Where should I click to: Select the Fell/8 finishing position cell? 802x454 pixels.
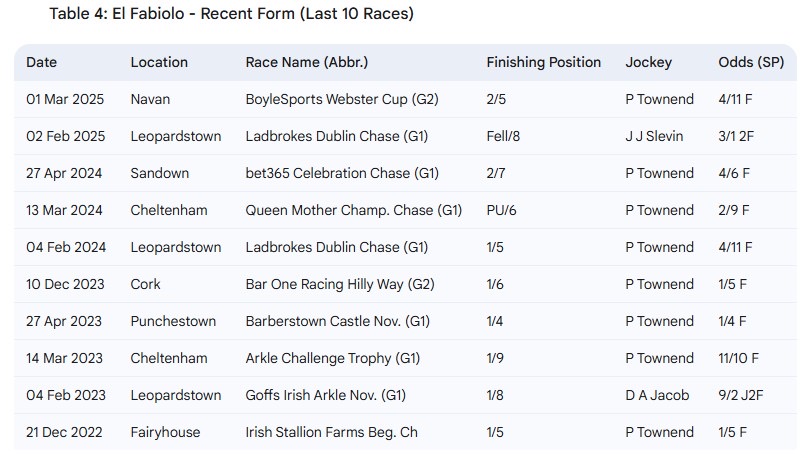[x=503, y=137]
